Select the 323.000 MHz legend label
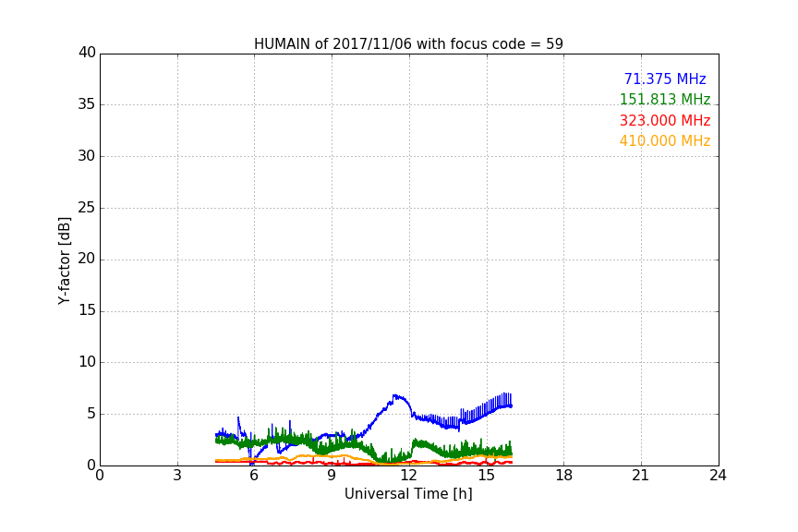Screen dimensions: 798x532 click(665, 121)
